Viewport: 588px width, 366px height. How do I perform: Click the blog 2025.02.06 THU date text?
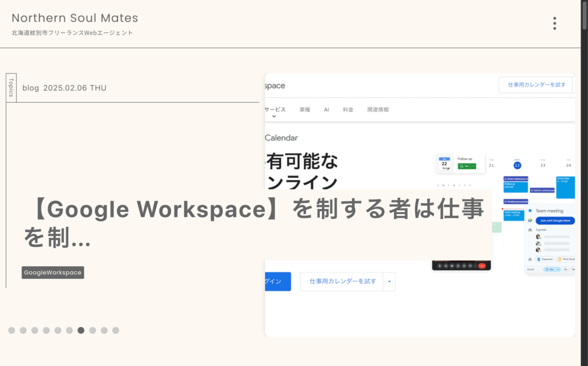click(64, 88)
